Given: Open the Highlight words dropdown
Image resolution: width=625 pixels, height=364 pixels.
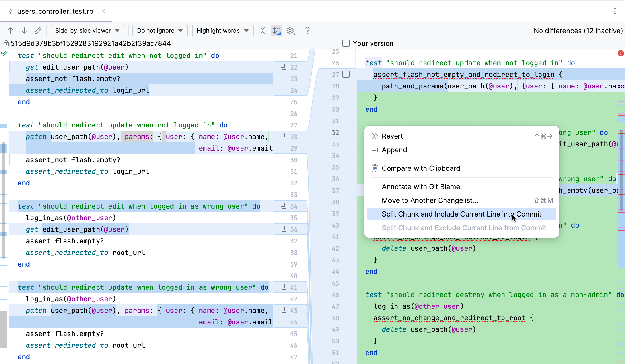Looking at the screenshot, I should 222,31.
